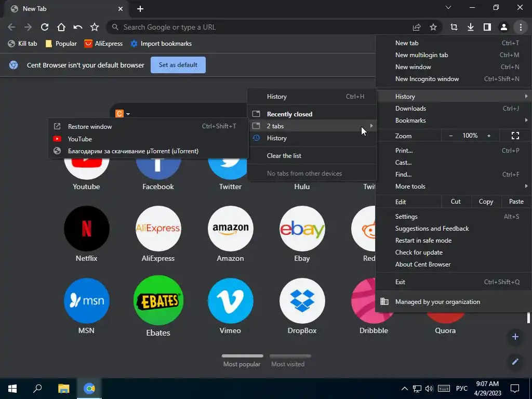Open About Cent Browser

tap(454, 264)
